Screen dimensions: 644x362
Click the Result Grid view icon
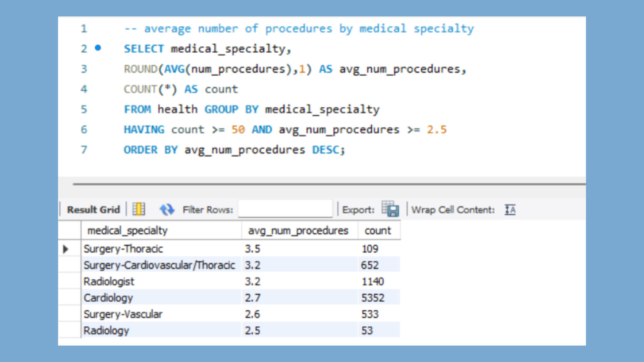(139, 209)
